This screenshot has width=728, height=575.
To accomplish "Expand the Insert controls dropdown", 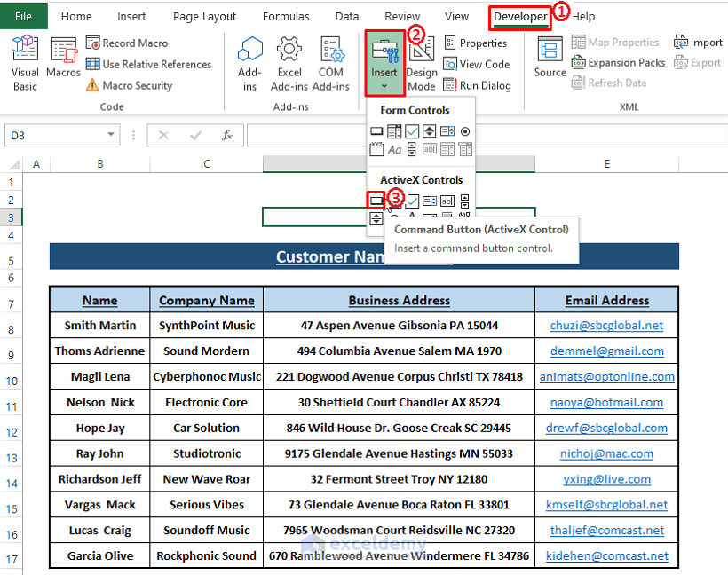I will tap(384, 86).
